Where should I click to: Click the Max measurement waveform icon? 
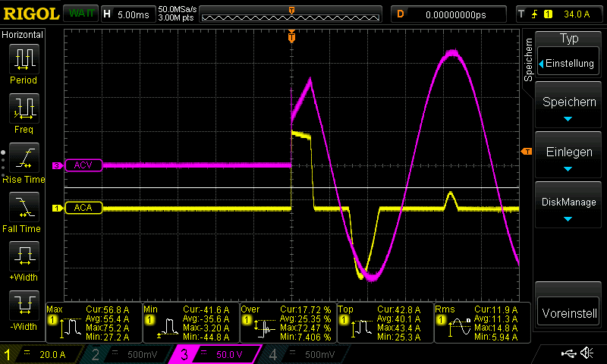(x=69, y=328)
